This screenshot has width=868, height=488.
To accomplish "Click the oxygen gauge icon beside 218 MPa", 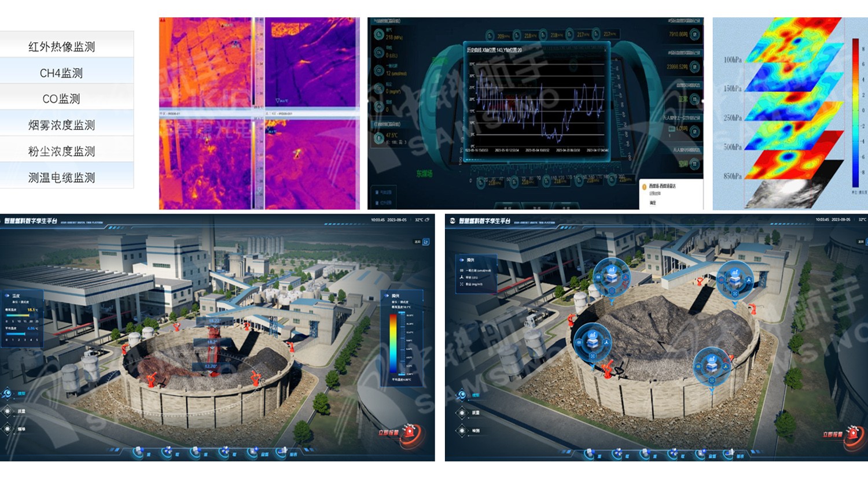I will point(379,35).
